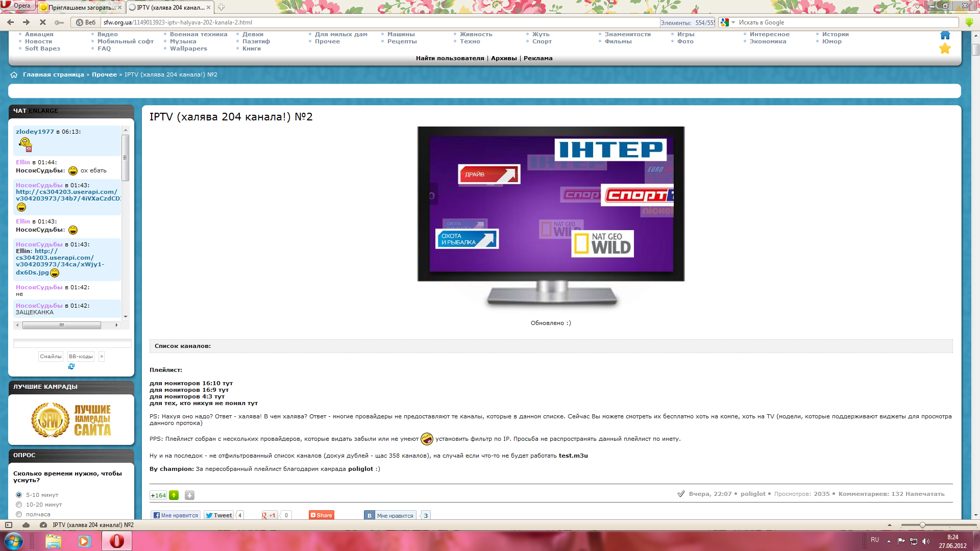Click the Google +1 button
Screen dimensions: 980x551
pyautogui.click(x=269, y=515)
